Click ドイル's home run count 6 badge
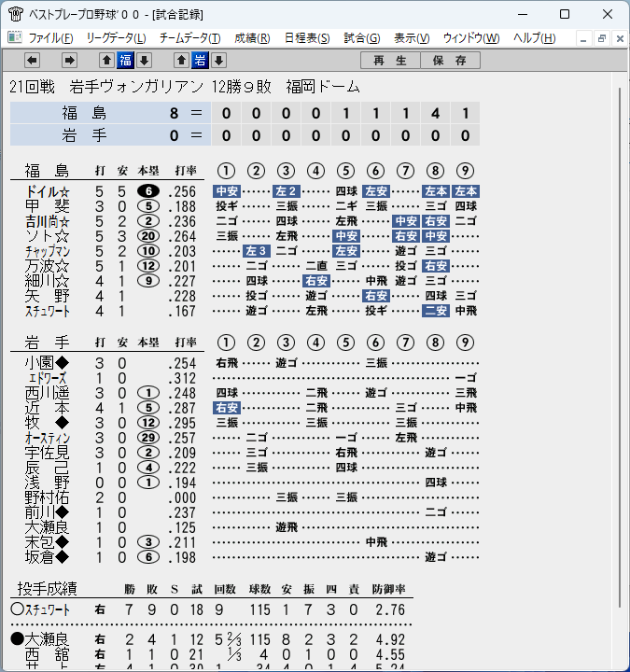This screenshot has height=672, width=630. coord(148,191)
